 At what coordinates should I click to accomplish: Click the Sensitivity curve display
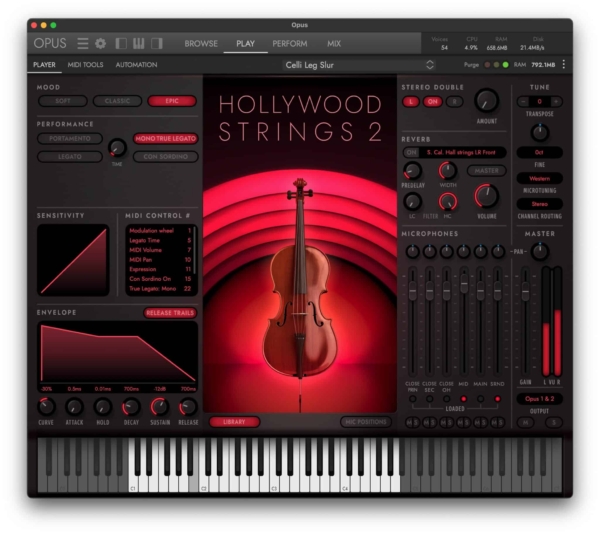pos(73,260)
